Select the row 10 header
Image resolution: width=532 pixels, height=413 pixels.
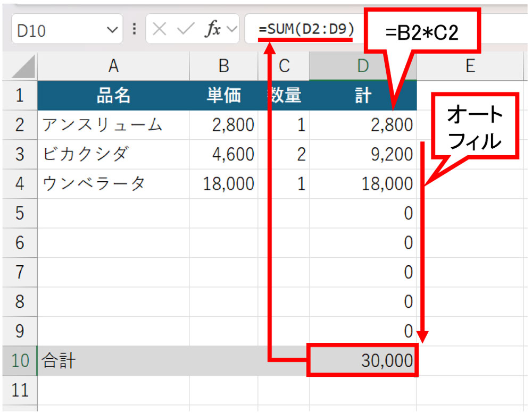[18, 360]
